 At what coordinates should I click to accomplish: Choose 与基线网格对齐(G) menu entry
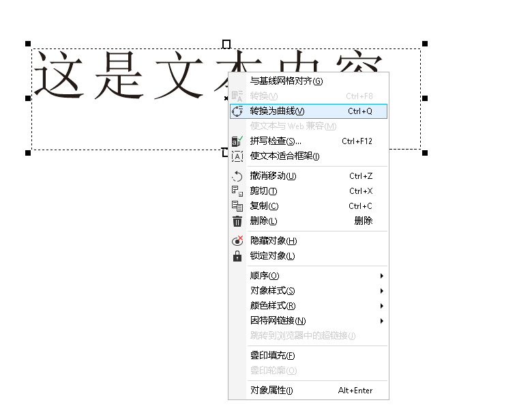(308, 81)
